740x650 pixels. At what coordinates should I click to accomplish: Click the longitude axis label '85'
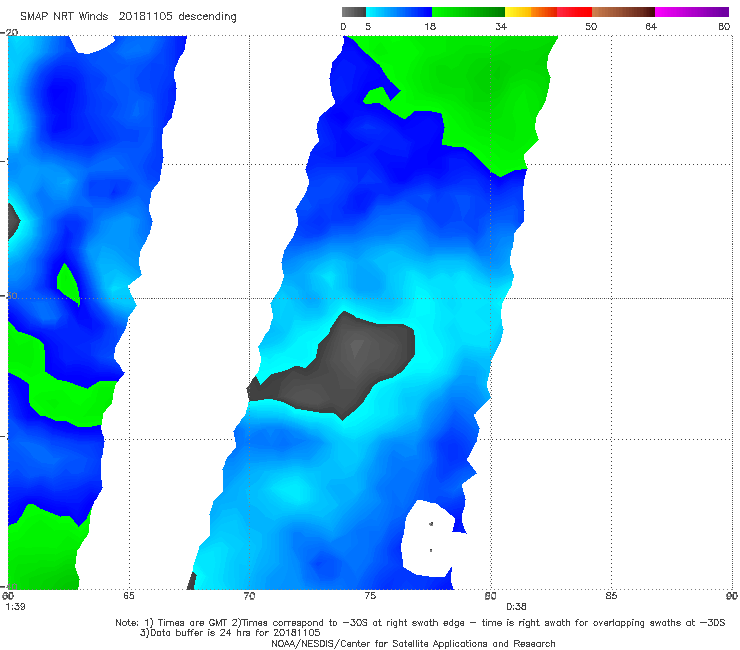click(x=611, y=596)
